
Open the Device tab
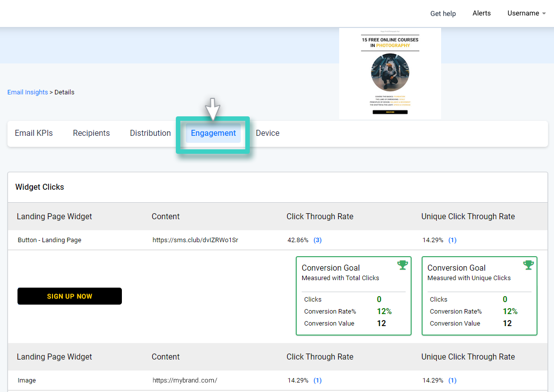[x=267, y=133]
